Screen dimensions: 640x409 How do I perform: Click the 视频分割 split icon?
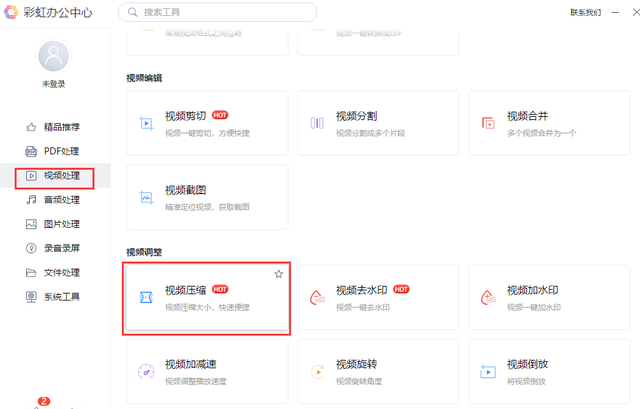tap(317, 123)
